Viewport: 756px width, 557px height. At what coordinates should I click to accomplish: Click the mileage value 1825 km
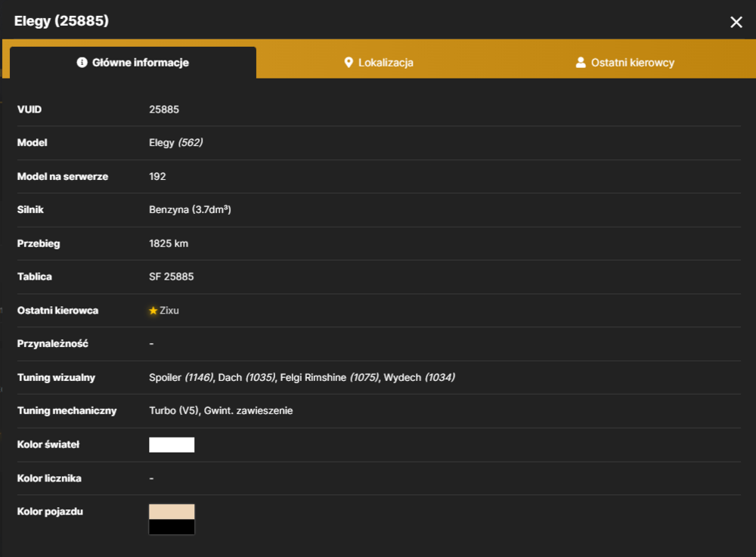[169, 243]
